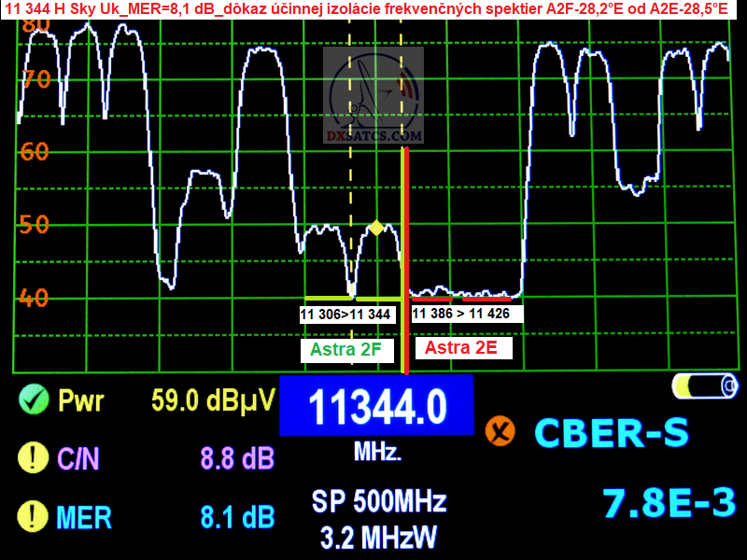747x560 pixels.
Task: Click the 59.0 dBµV power reading
Action: [213, 400]
